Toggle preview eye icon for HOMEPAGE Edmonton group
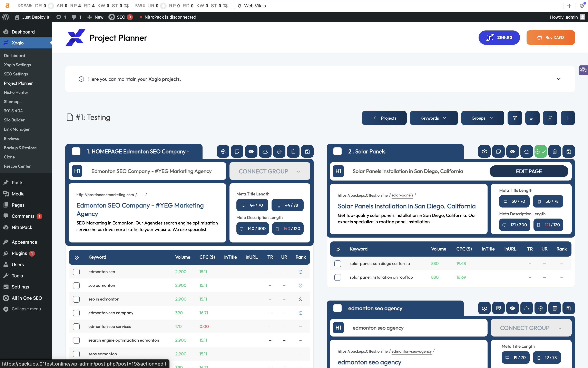The image size is (588, 368). coord(251,152)
